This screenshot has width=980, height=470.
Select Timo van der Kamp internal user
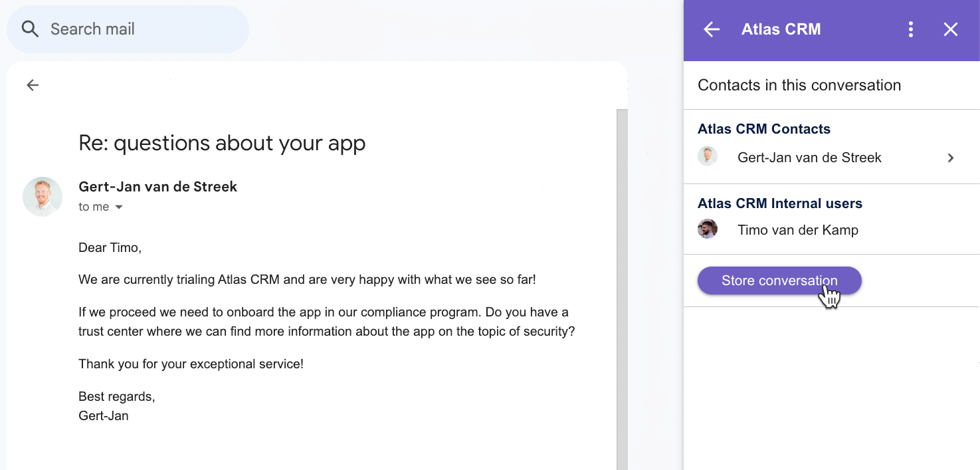(797, 230)
